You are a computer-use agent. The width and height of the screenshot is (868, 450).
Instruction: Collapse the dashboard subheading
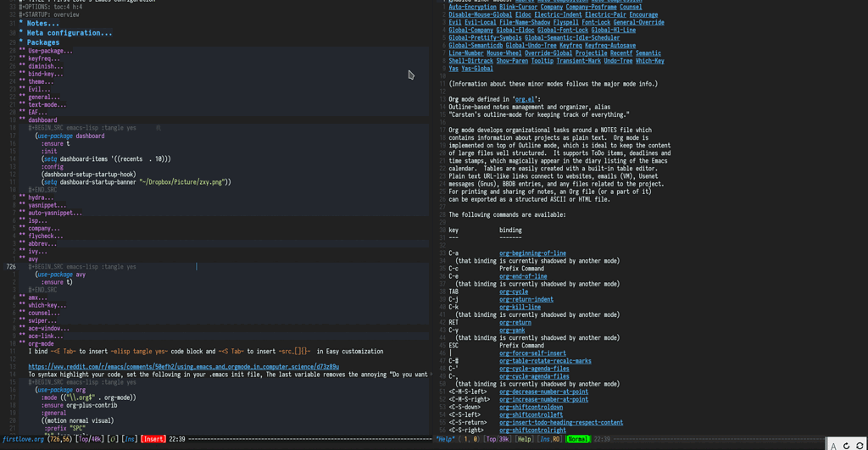pyautogui.click(x=42, y=120)
